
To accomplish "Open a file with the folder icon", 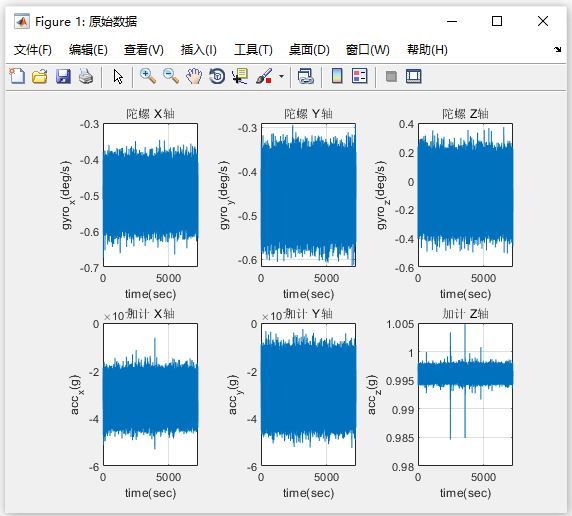I will click(40, 77).
